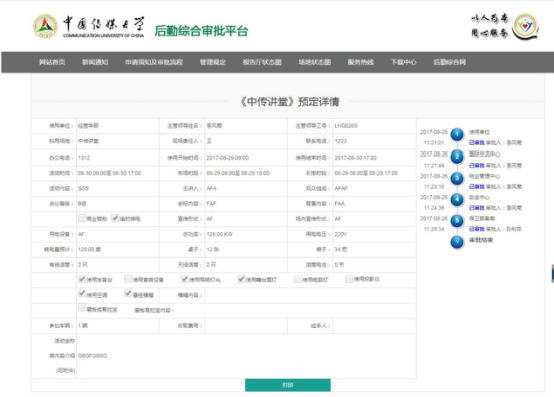Image resolution: width=554 pixels, height=397 pixels.
Task: Toggle the 悬挂横幅 checkbox
Action: pos(128,293)
